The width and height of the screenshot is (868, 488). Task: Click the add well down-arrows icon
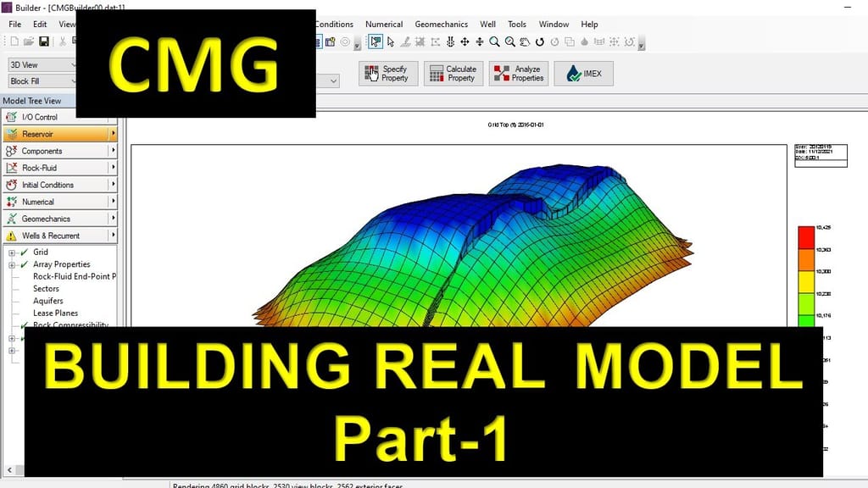pyautogui.click(x=450, y=42)
